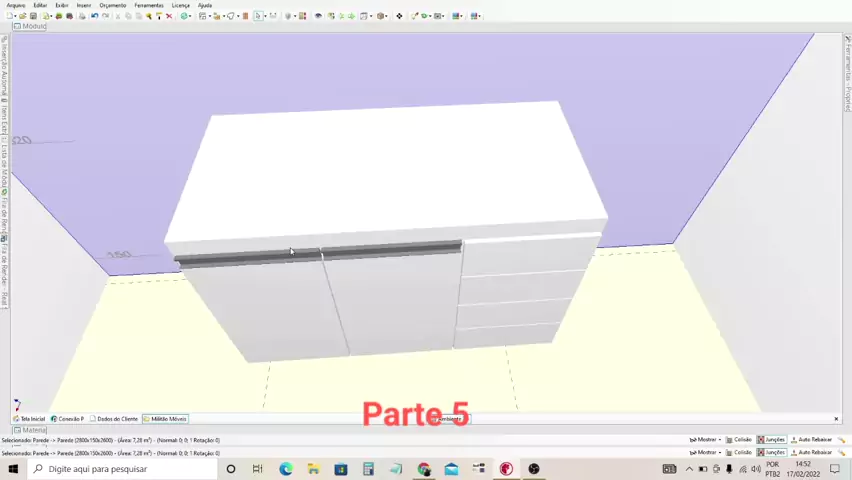The height and width of the screenshot is (480, 852).
Task: Switch to the Tela Inicial tab
Action: 29,419
